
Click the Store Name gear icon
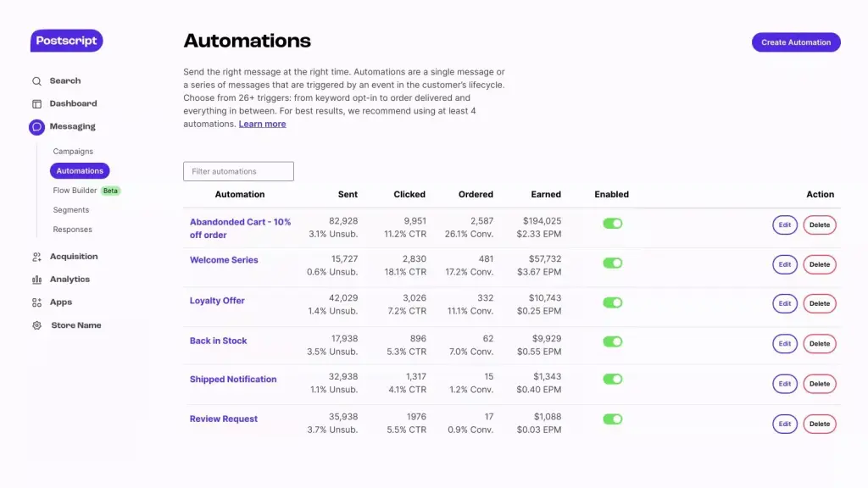tap(36, 325)
